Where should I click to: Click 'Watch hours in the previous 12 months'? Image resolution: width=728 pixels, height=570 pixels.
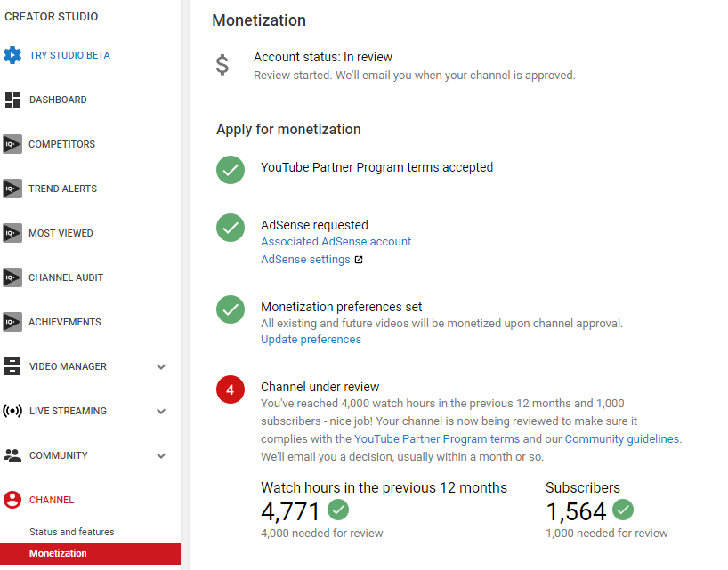tap(384, 487)
